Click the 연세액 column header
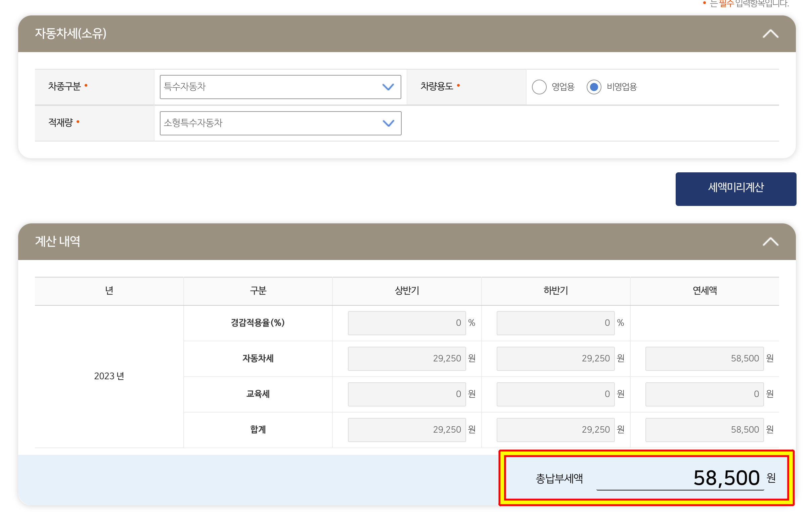 (x=704, y=290)
